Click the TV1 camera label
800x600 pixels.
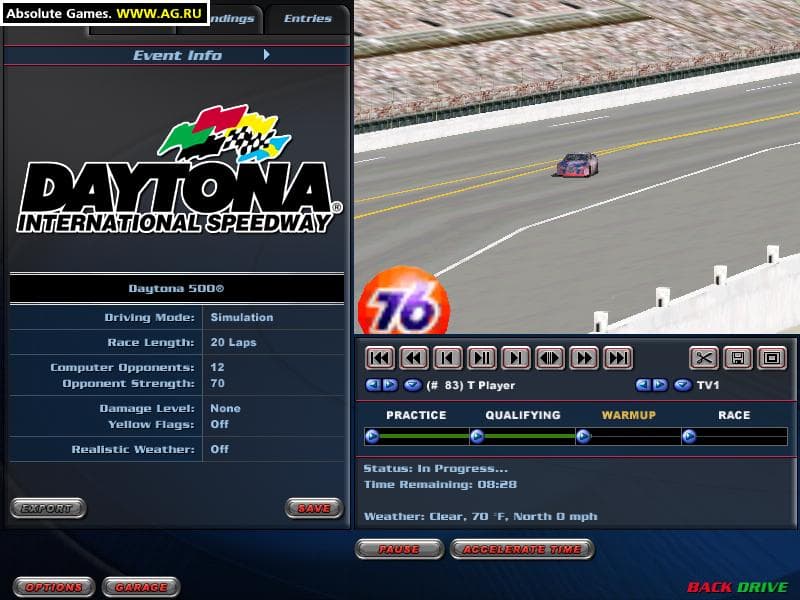point(708,385)
